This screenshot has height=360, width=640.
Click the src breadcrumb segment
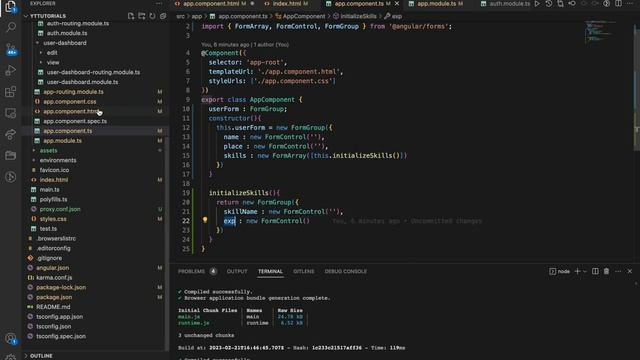coord(180,16)
